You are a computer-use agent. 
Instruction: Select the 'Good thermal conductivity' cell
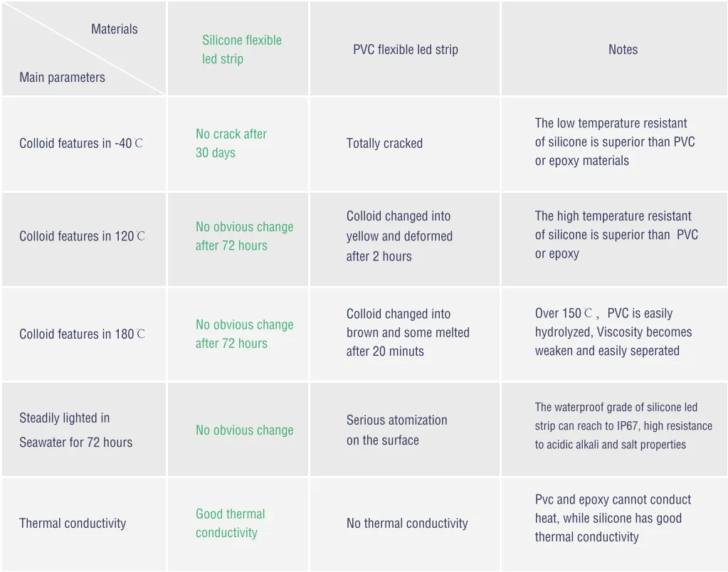[x=230, y=523]
